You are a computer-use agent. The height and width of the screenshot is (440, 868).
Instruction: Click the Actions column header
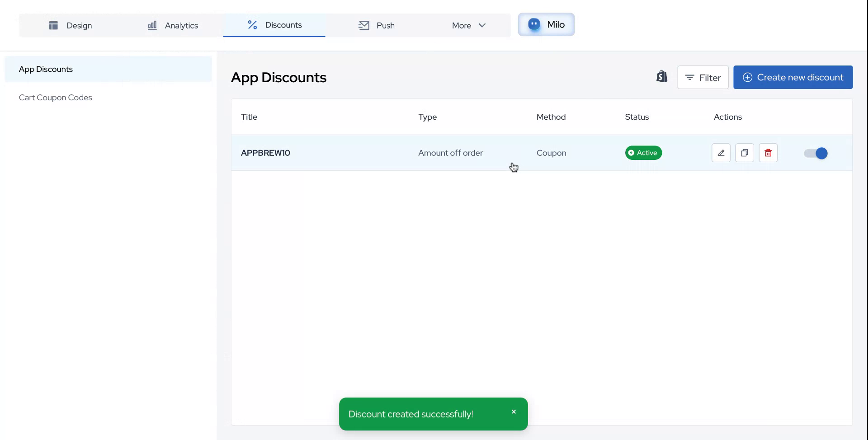tap(728, 117)
